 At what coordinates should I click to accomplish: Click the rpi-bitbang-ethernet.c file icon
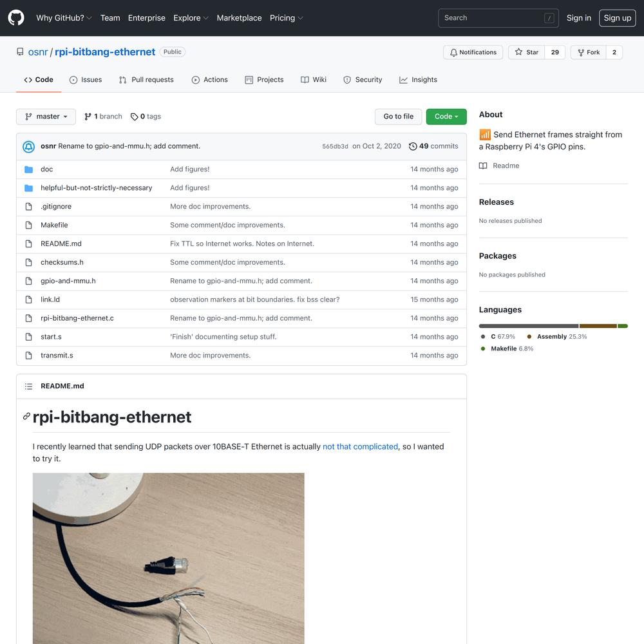coord(28,318)
